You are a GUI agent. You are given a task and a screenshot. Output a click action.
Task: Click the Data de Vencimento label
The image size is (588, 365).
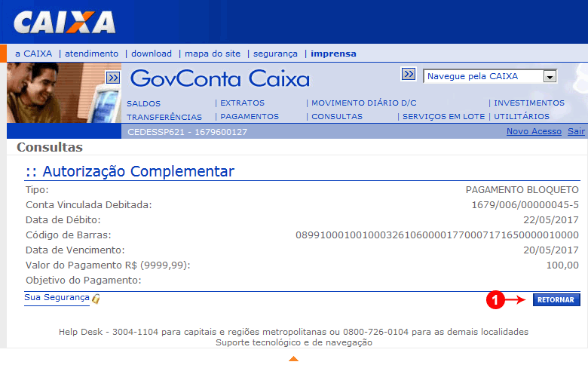(x=75, y=250)
